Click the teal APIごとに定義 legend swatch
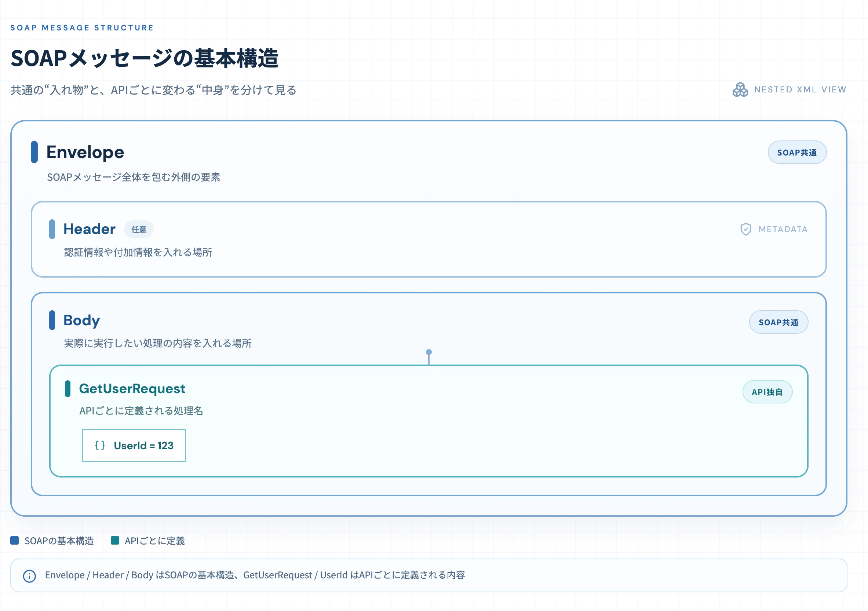Screen dimensions: 868x611 click(x=115, y=540)
